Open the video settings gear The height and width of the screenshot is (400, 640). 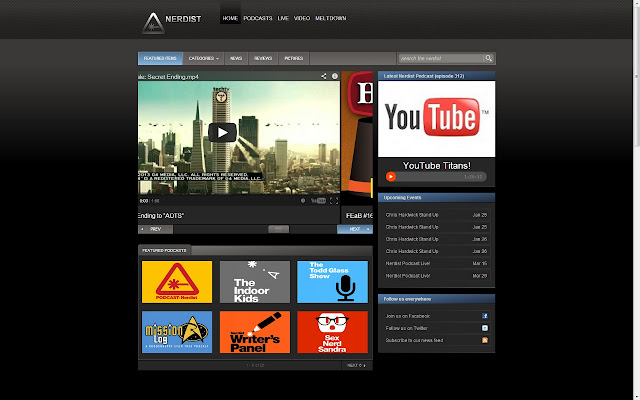[x=303, y=201]
